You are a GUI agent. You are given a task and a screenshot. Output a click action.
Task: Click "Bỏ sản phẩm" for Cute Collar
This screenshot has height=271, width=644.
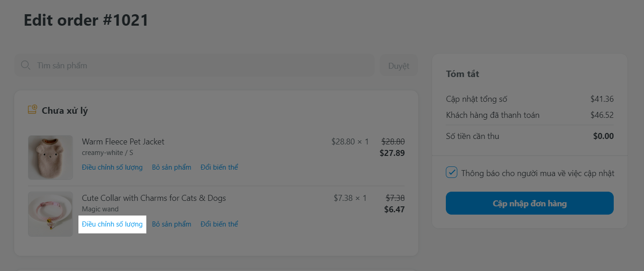point(172,224)
